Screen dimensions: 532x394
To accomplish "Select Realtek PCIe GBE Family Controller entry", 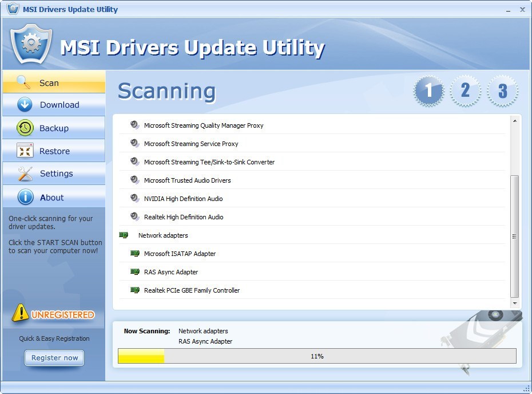I will (x=191, y=290).
